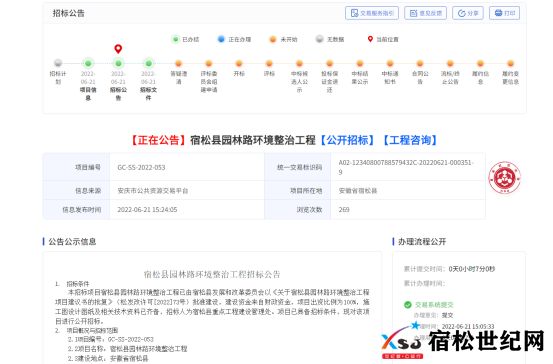Click the 招标公告 panel header title
The width and height of the screenshot is (553, 364).
click(69, 13)
